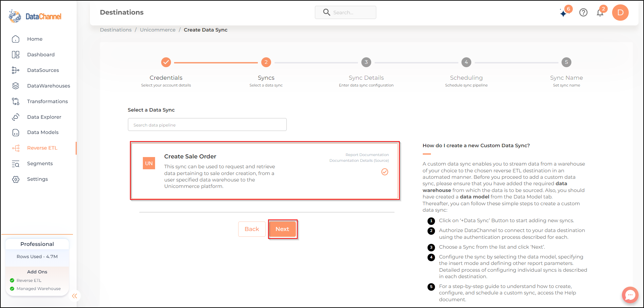Image resolution: width=644 pixels, height=308 pixels.
Task: Open Settings menu item
Action: [x=37, y=179]
